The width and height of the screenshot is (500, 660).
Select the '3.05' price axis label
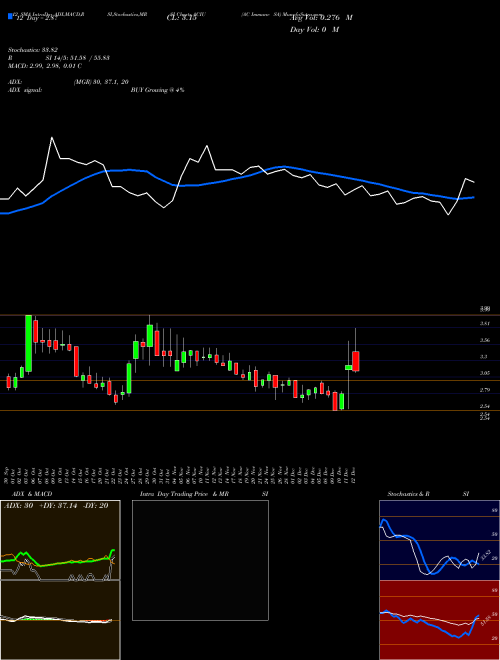484,373
